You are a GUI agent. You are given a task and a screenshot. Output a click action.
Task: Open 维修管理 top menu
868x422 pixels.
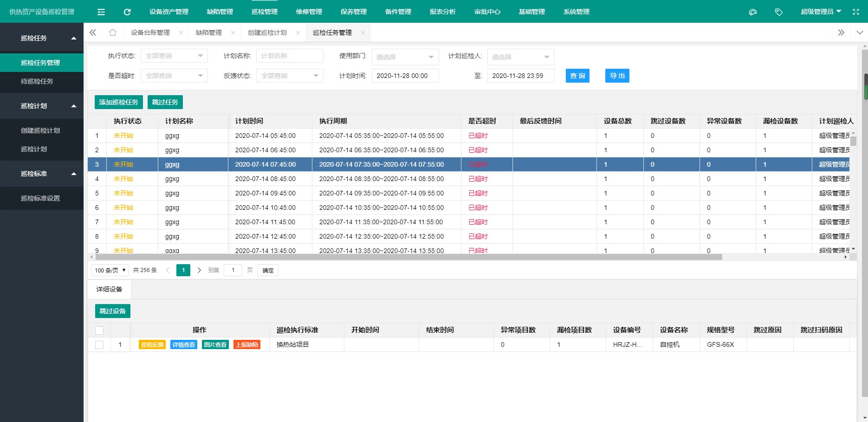coord(309,12)
